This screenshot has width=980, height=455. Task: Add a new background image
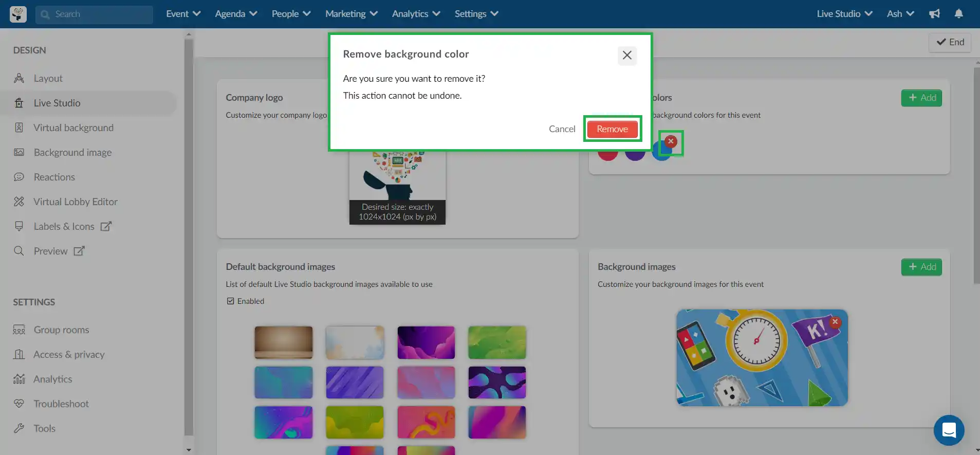click(921, 267)
